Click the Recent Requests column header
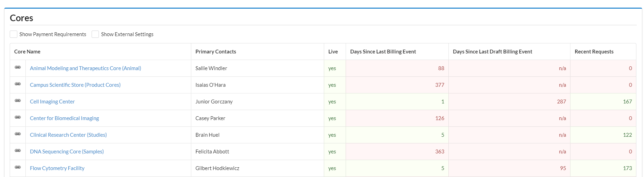 [x=594, y=52]
